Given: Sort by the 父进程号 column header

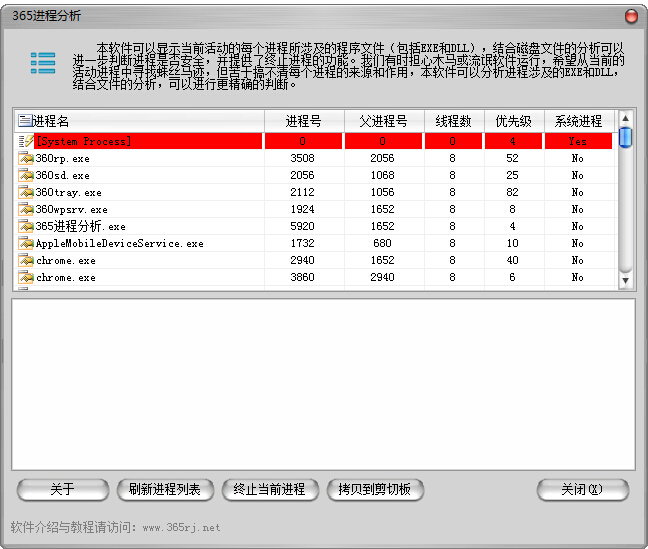Looking at the screenshot, I should (x=383, y=121).
